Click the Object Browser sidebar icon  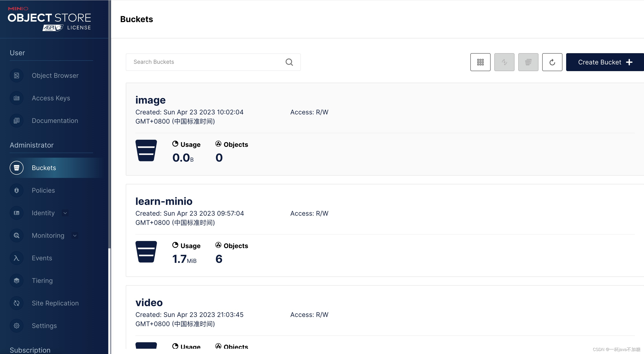pos(17,75)
